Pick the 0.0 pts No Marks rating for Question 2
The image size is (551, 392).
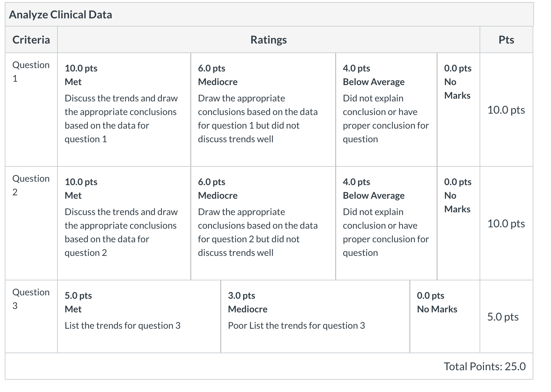tap(458, 223)
